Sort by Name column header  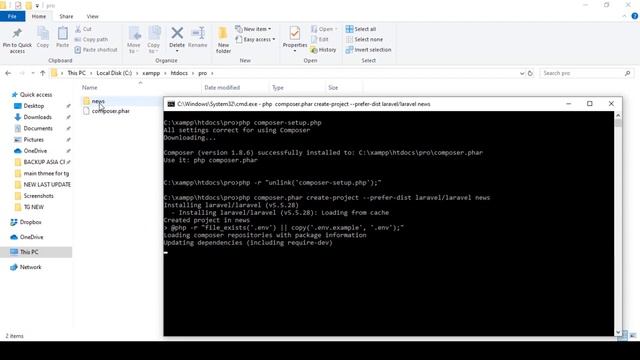(x=90, y=87)
